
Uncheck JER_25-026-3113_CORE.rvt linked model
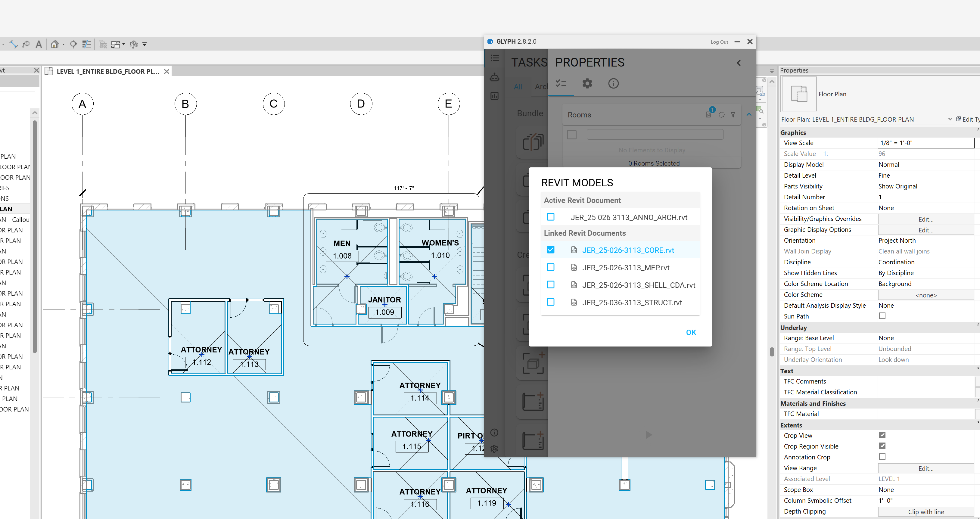(550, 250)
